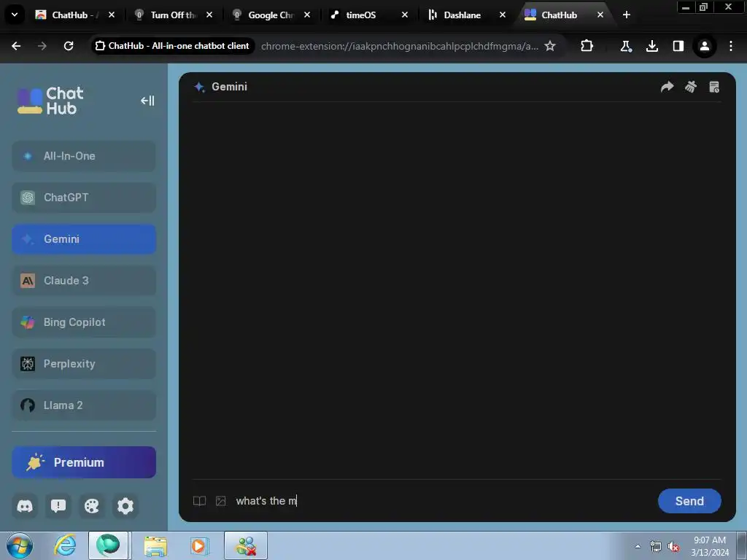The image size is (747, 560).
Task: Open the Discord community icon
Action: click(x=25, y=506)
